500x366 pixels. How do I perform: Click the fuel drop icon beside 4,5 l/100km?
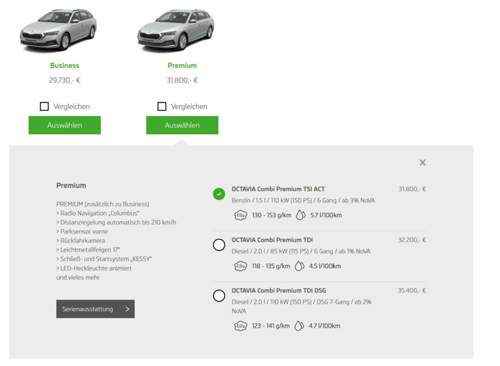pyautogui.click(x=300, y=266)
